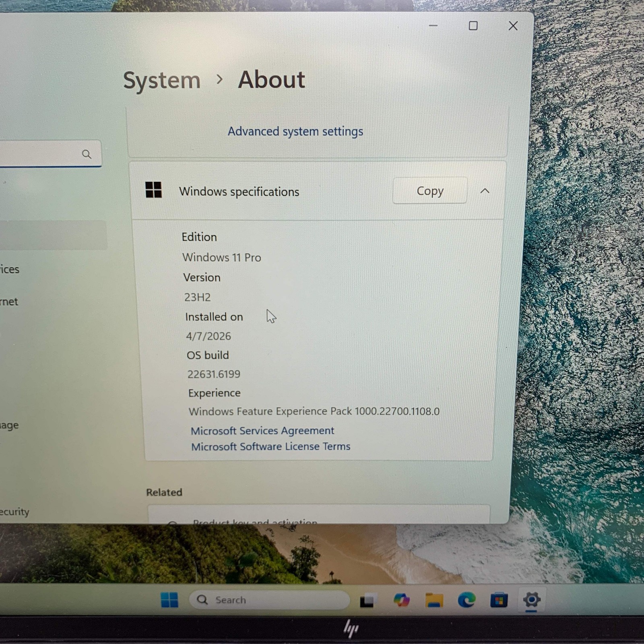
Task: Click the Windows Start icon on taskbar
Action: tap(169, 600)
